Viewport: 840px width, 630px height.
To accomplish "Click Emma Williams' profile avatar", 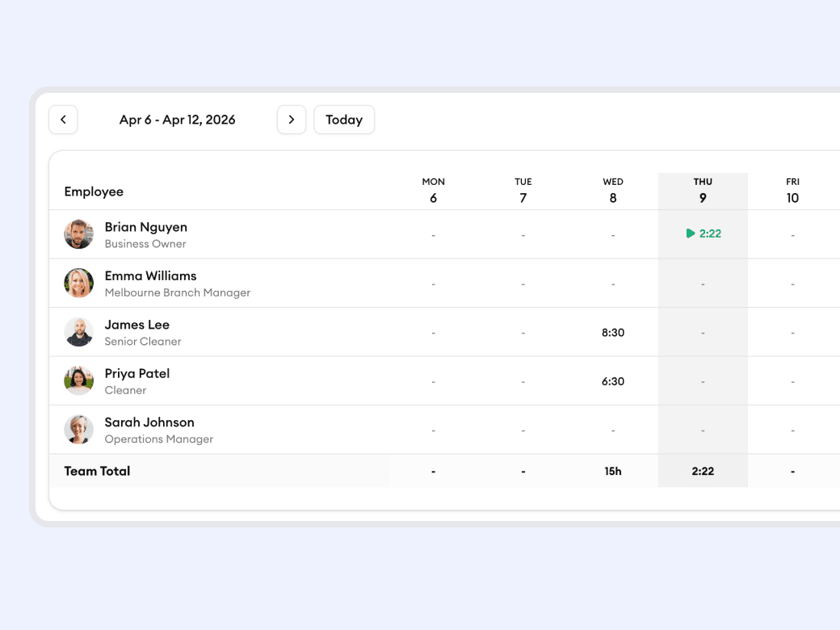I will [78, 283].
